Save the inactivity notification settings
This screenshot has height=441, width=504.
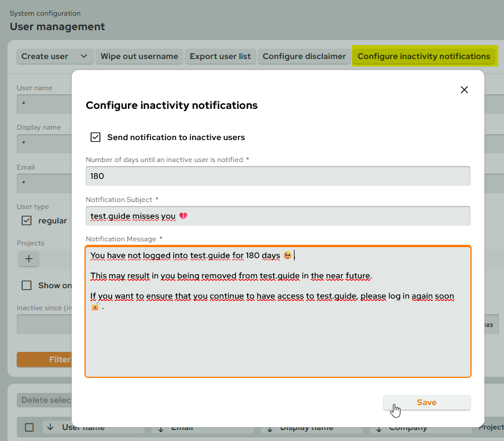(x=426, y=402)
